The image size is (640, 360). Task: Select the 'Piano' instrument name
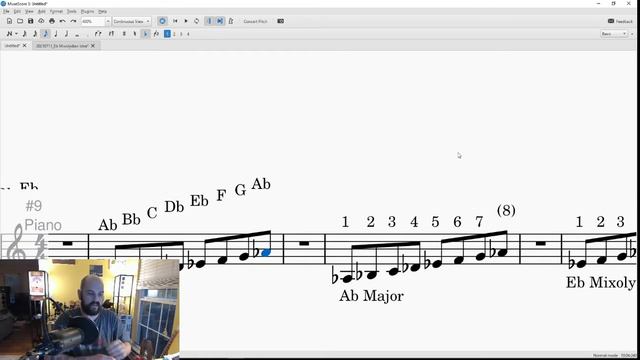[x=43, y=225]
